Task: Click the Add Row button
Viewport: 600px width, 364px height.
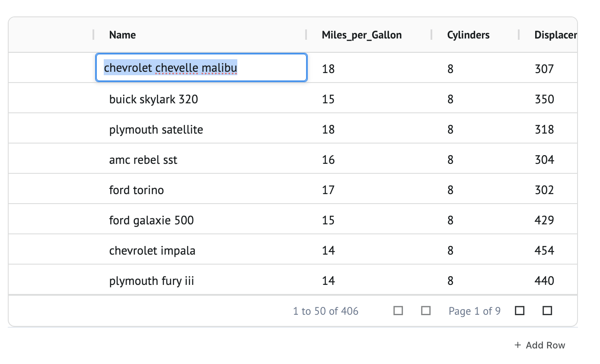Action: click(x=540, y=345)
